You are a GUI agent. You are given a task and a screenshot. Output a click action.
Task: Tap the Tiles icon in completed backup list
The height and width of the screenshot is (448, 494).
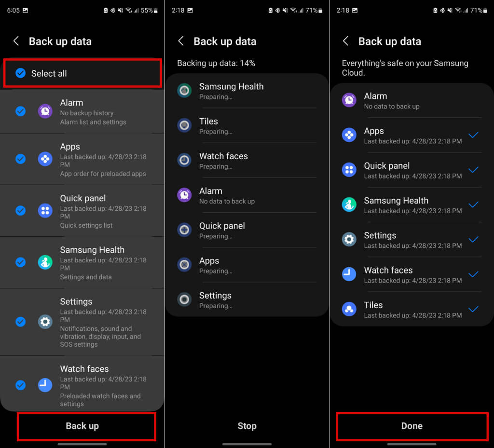[349, 309]
